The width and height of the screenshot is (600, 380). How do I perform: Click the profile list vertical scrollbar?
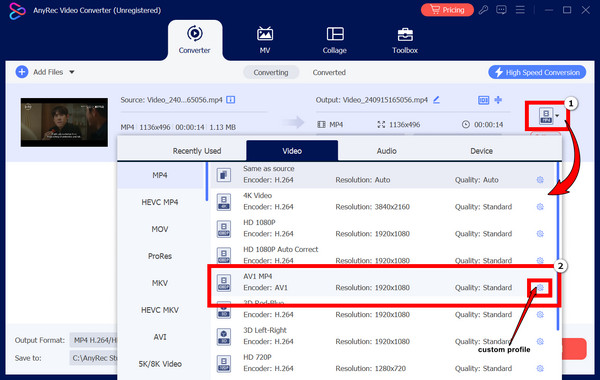pyautogui.click(x=558, y=245)
